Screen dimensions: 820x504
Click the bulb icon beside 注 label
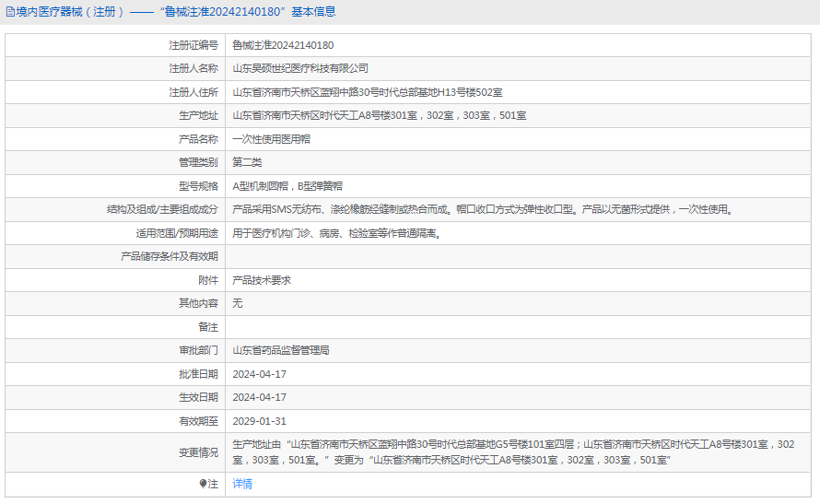[203, 484]
